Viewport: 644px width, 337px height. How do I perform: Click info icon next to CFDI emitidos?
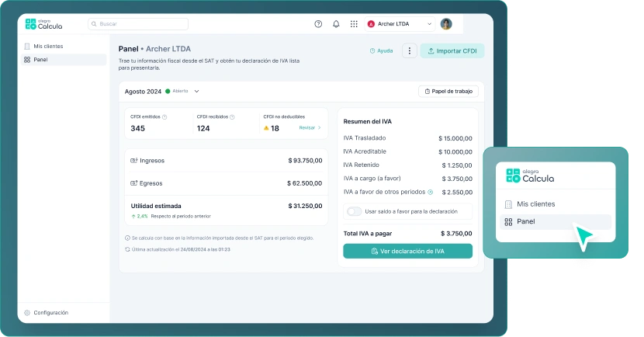point(164,116)
